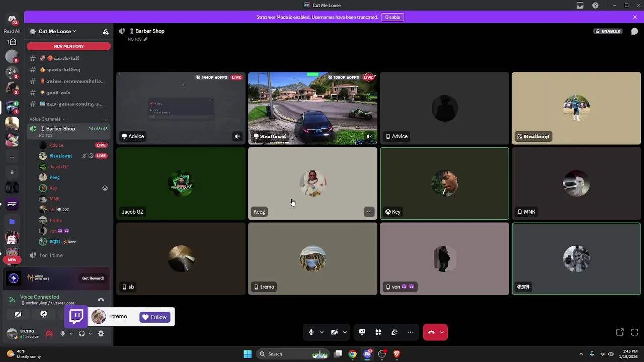This screenshot has width=644, height=362.
Task: Click Get Reward! promo button
Action: (93, 278)
